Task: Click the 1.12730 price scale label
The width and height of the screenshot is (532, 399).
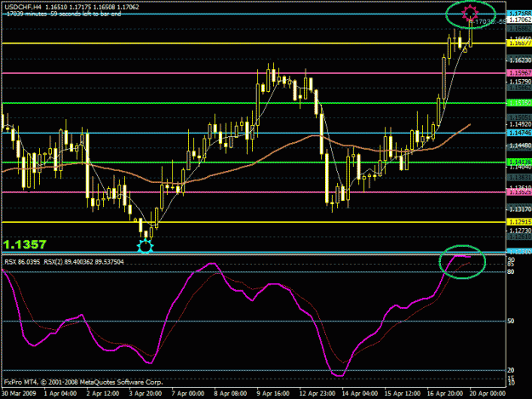Action: [x=520, y=231]
